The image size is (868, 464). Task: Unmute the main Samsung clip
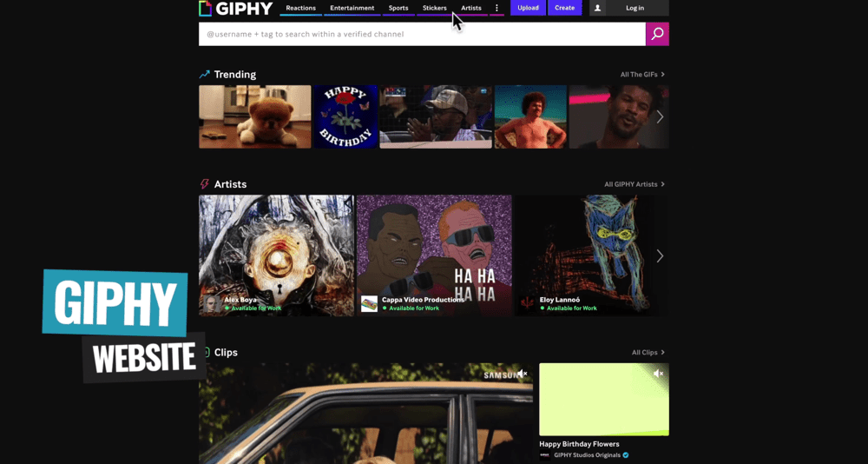pos(522,375)
